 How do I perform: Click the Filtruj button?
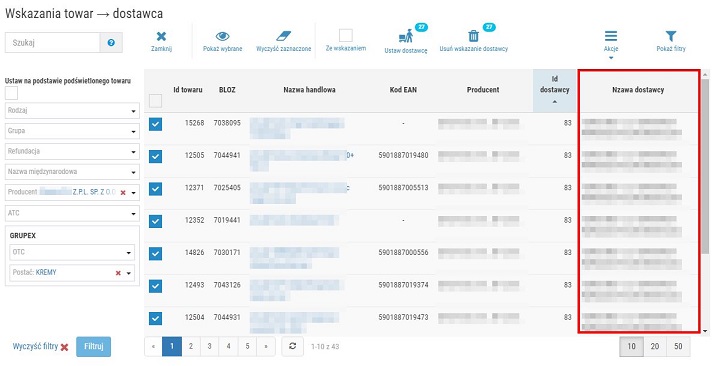click(93, 346)
